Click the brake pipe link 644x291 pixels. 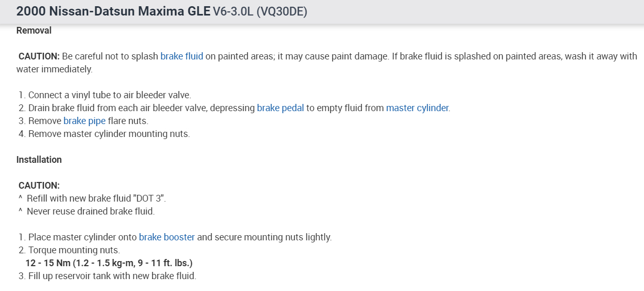pyautogui.click(x=85, y=121)
